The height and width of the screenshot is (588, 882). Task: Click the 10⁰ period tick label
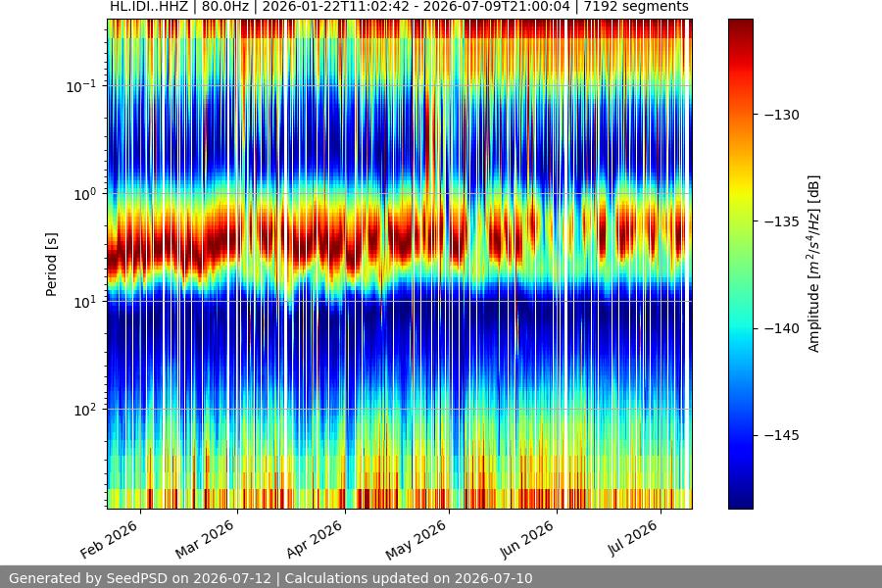coord(85,195)
